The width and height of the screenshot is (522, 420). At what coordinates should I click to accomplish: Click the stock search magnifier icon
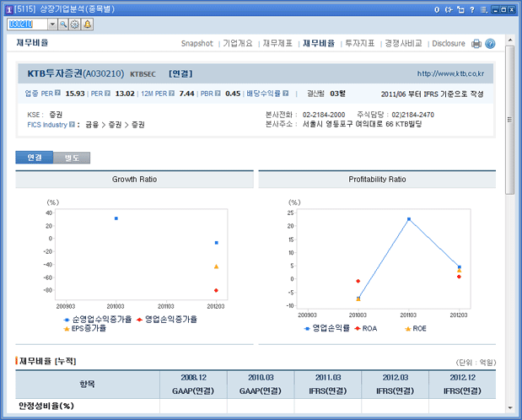pyautogui.click(x=63, y=24)
